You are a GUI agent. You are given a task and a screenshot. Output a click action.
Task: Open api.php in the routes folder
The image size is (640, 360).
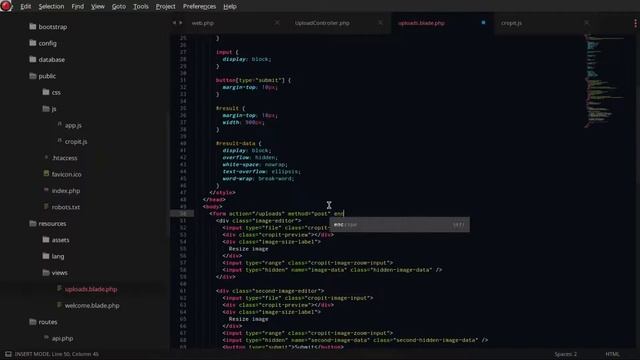(62, 338)
